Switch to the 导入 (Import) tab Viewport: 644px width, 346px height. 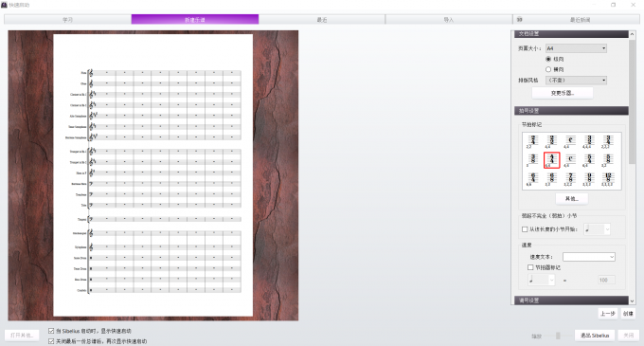point(449,19)
